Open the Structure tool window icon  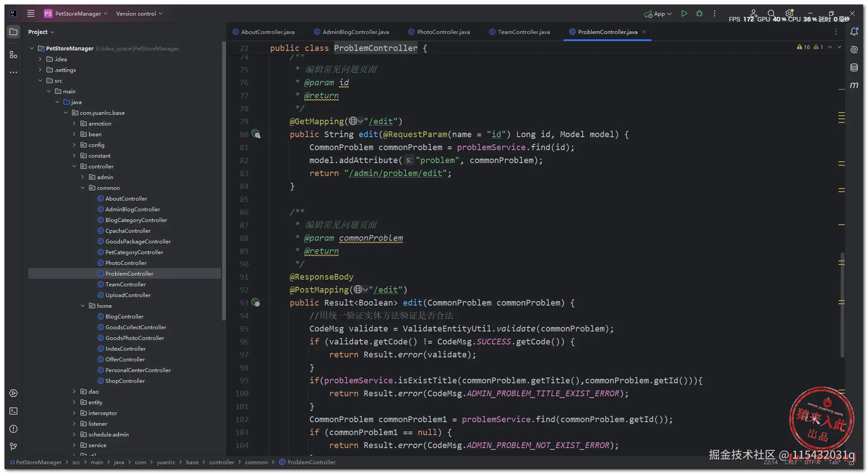[x=13, y=55]
